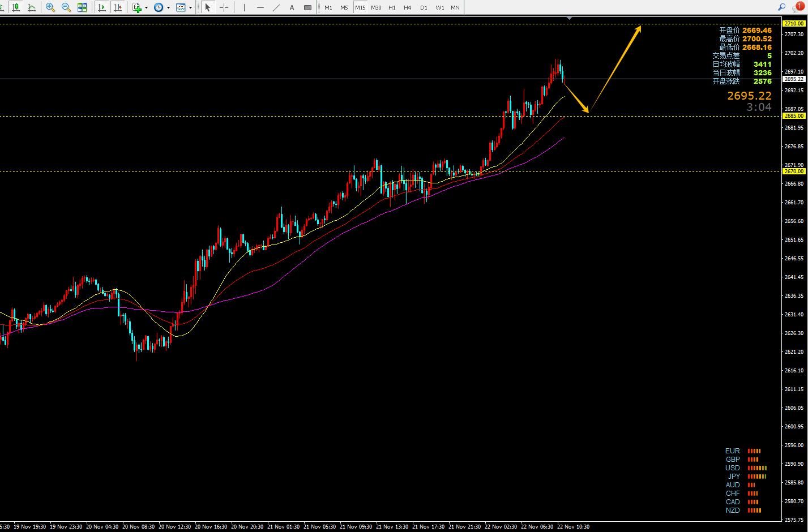Click the CAD currency strength meter
The height and width of the screenshot is (532, 808).
753,502
